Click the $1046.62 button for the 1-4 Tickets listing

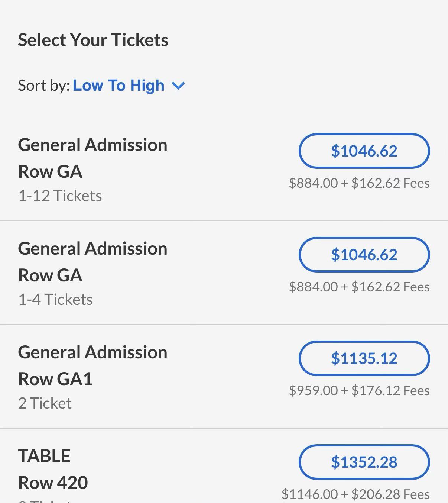364,255
